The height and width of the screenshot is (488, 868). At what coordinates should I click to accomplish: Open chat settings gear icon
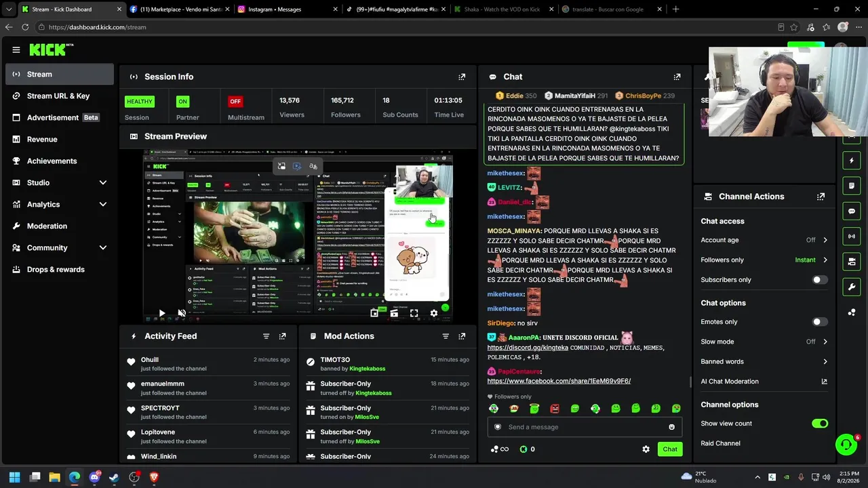(646, 449)
